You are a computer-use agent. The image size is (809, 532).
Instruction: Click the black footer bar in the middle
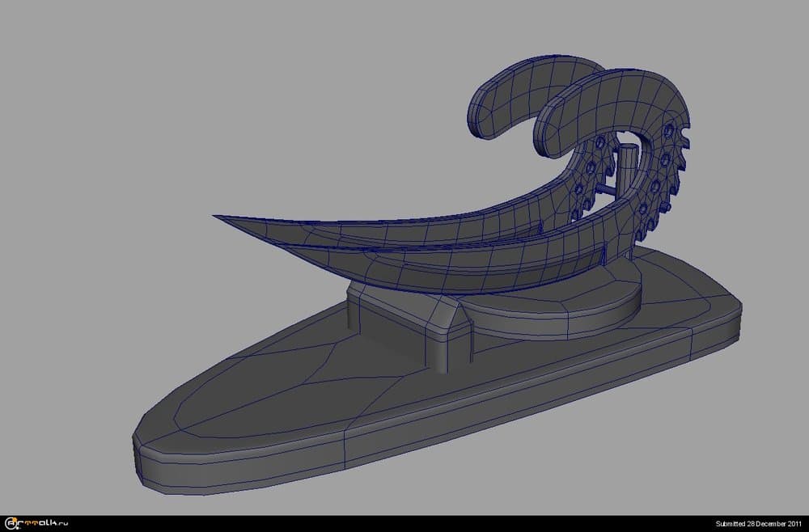[404, 524]
